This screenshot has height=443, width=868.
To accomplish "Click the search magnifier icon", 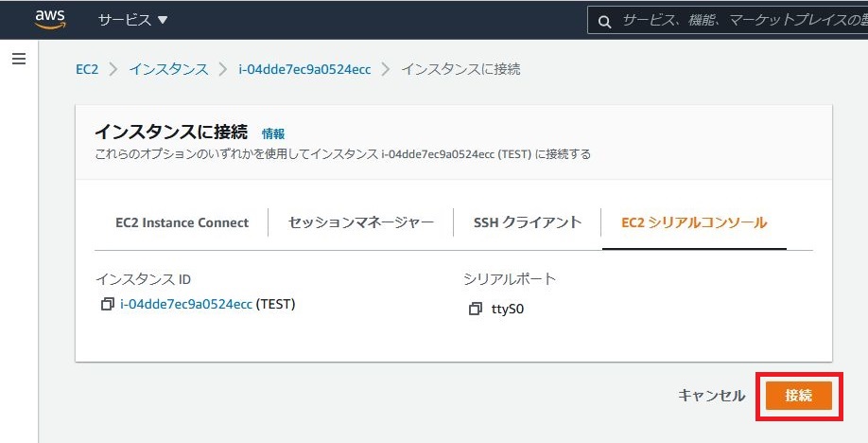I will [604, 22].
